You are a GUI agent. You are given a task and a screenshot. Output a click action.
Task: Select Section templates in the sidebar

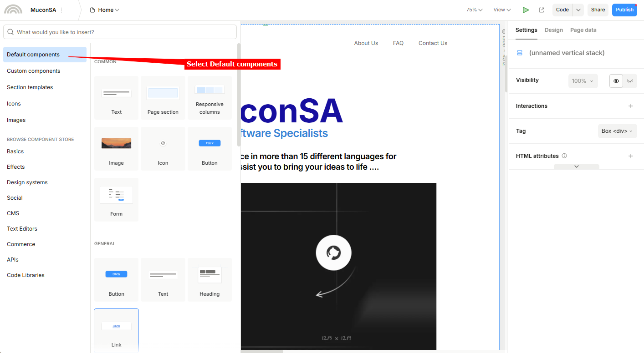[30, 87]
